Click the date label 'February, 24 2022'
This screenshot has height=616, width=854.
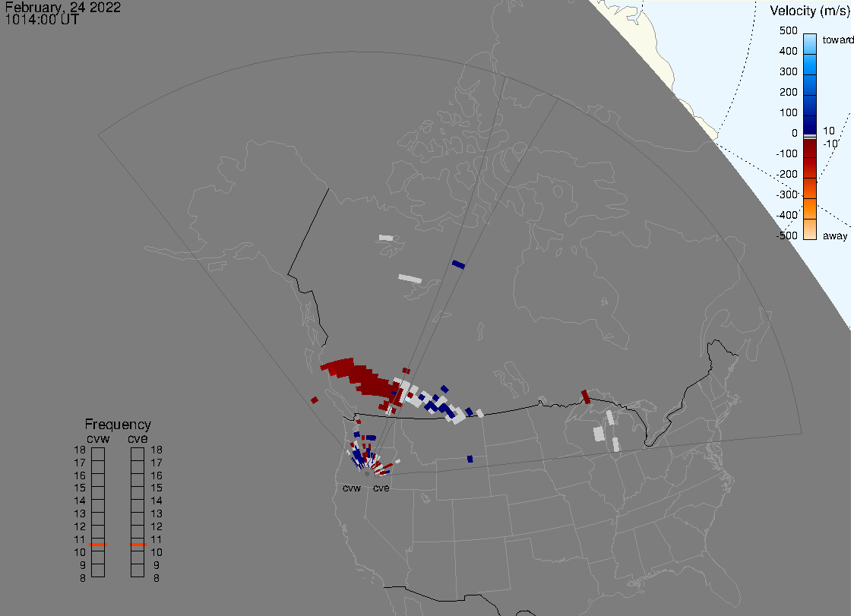[x=62, y=8]
